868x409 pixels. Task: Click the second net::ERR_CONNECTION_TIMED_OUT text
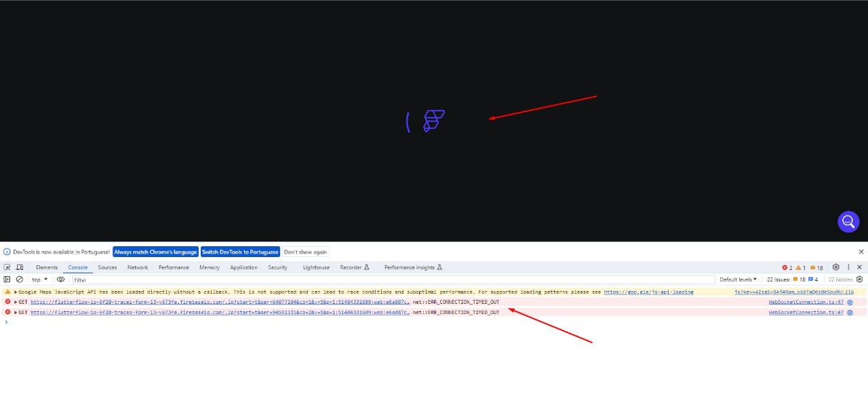click(456, 312)
